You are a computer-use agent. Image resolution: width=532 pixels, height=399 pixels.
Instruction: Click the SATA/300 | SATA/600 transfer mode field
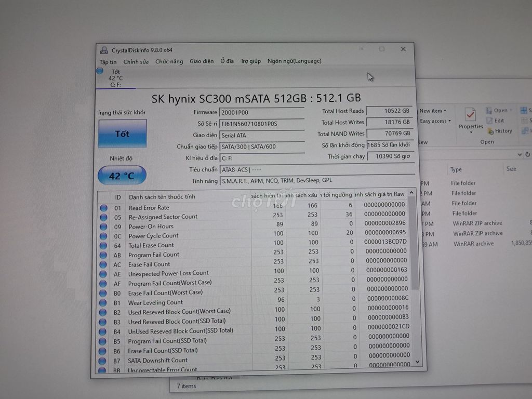click(x=262, y=147)
